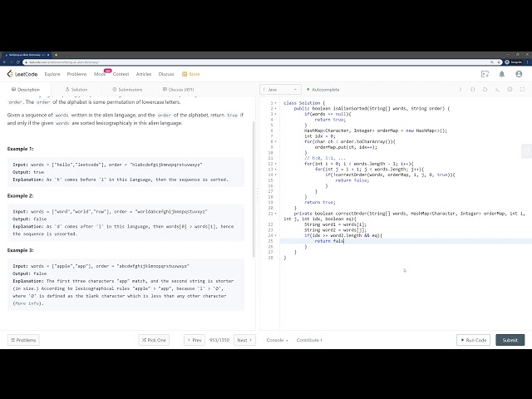Viewport: 532px width, 399px height.
Task: Open the terminal shortcut icon in editor toolbar
Action: tap(497, 90)
